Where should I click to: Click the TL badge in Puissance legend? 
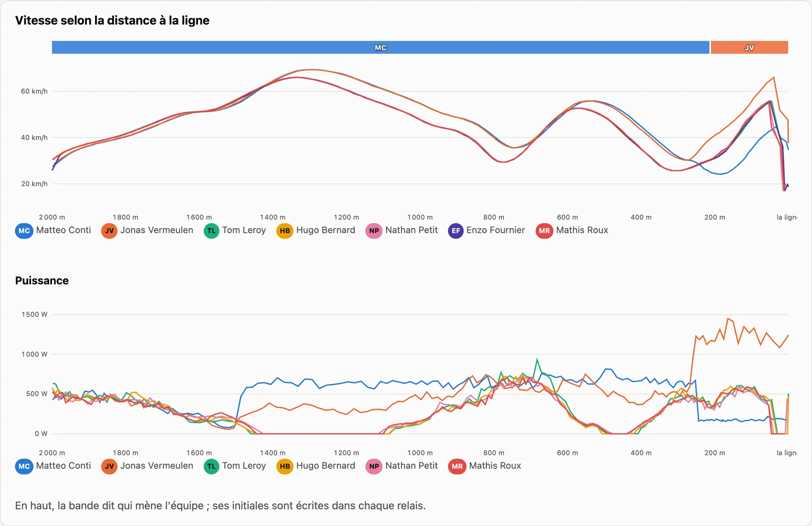211,466
